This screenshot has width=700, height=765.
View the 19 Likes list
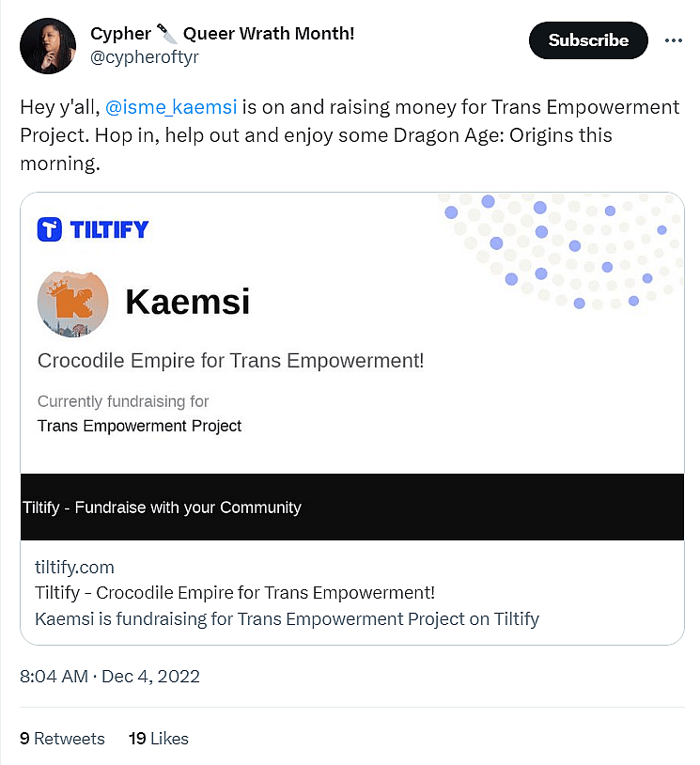[159, 738]
